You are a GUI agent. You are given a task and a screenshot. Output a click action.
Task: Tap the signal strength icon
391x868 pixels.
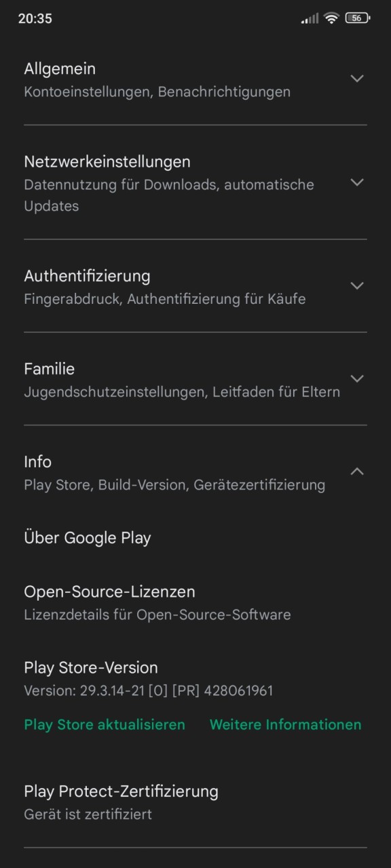(x=310, y=19)
